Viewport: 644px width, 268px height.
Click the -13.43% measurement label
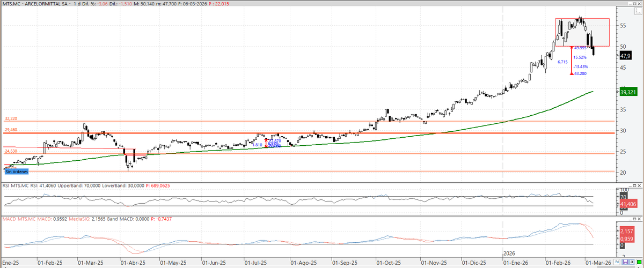(581, 66)
